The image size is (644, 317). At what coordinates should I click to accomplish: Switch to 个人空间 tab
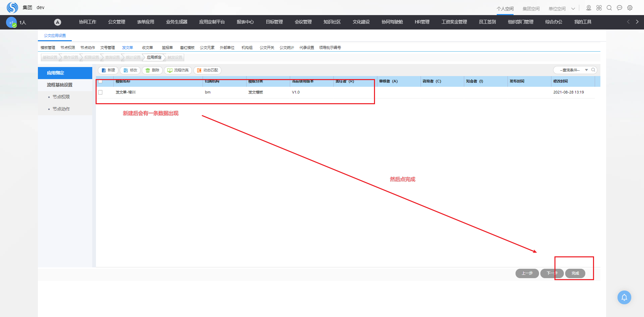[x=505, y=9]
